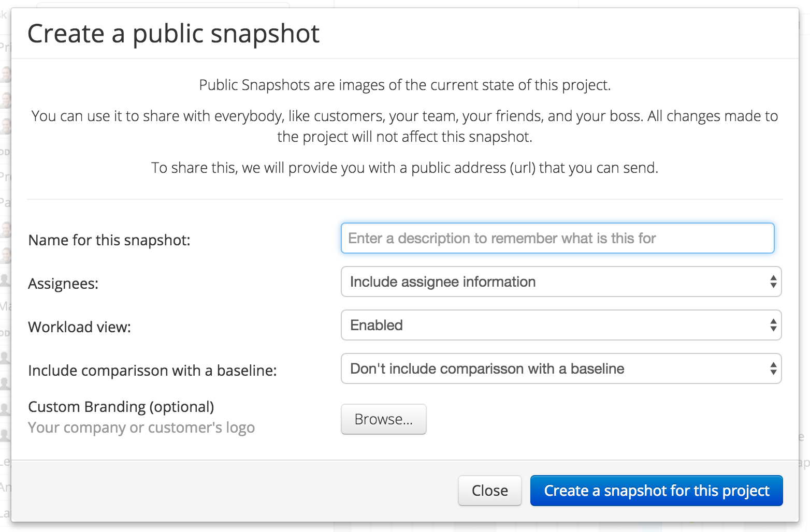The image size is (810, 532).
Task: Click the snapshot name input field
Action: coord(558,238)
